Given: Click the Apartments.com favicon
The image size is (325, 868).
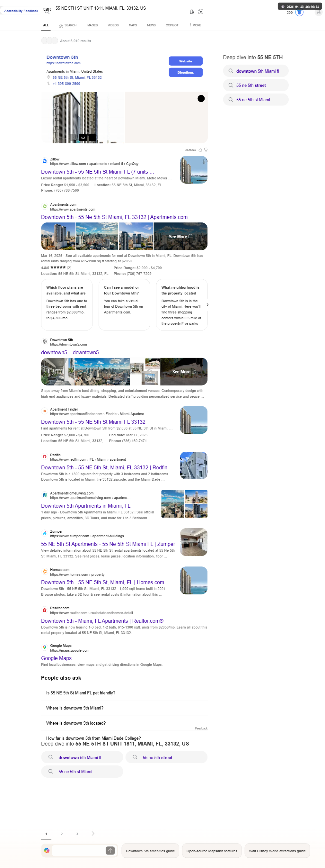Looking at the screenshot, I should pyautogui.click(x=44, y=207).
